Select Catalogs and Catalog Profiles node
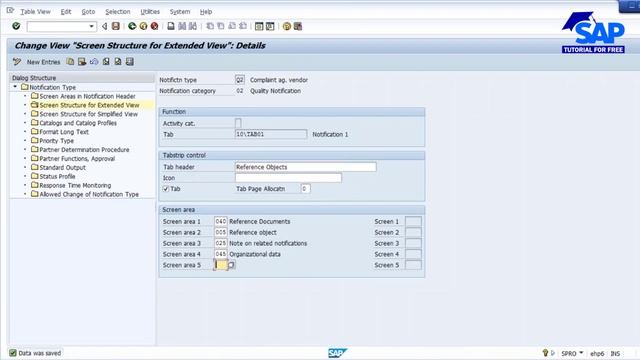 (x=78, y=123)
